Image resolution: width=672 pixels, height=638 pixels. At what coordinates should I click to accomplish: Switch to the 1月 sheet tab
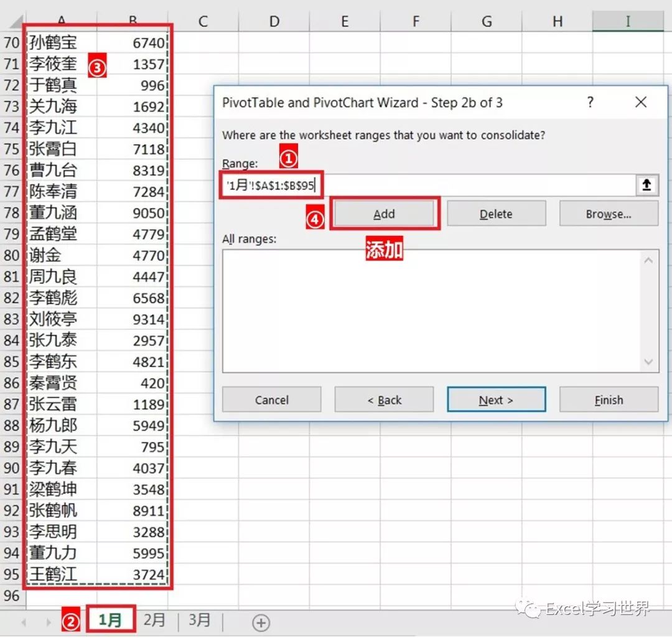pos(110,621)
